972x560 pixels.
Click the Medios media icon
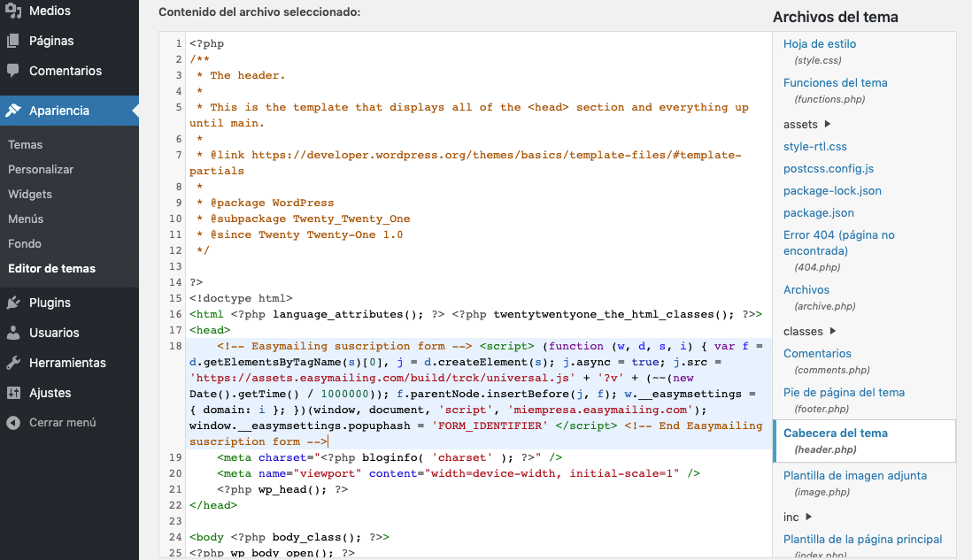pos(13,11)
